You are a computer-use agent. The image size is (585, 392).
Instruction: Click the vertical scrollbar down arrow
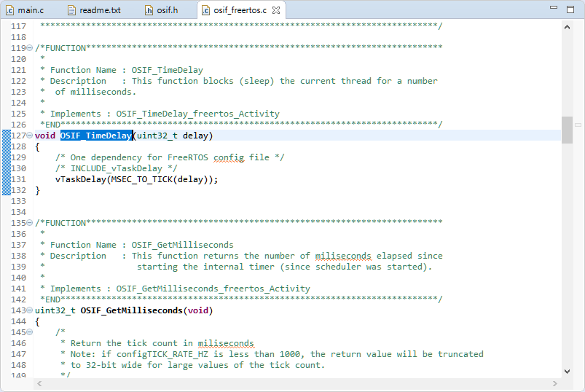pos(567,371)
